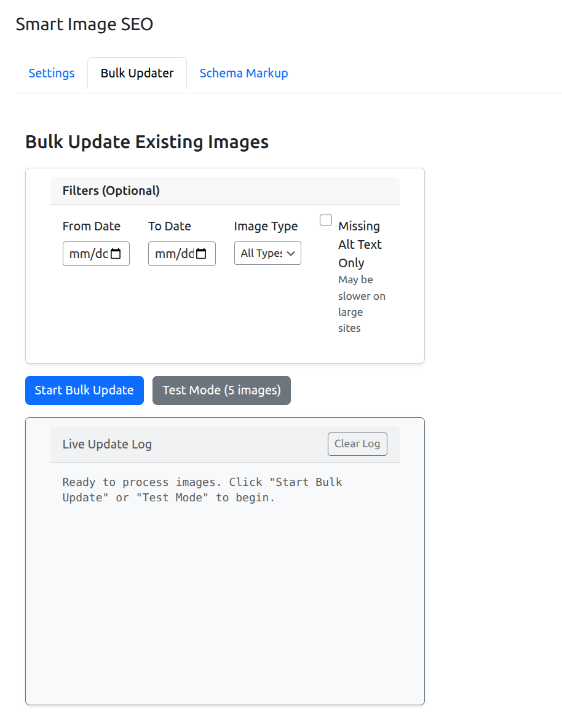
Task: Click the Image Type field label
Action: coord(266,226)
